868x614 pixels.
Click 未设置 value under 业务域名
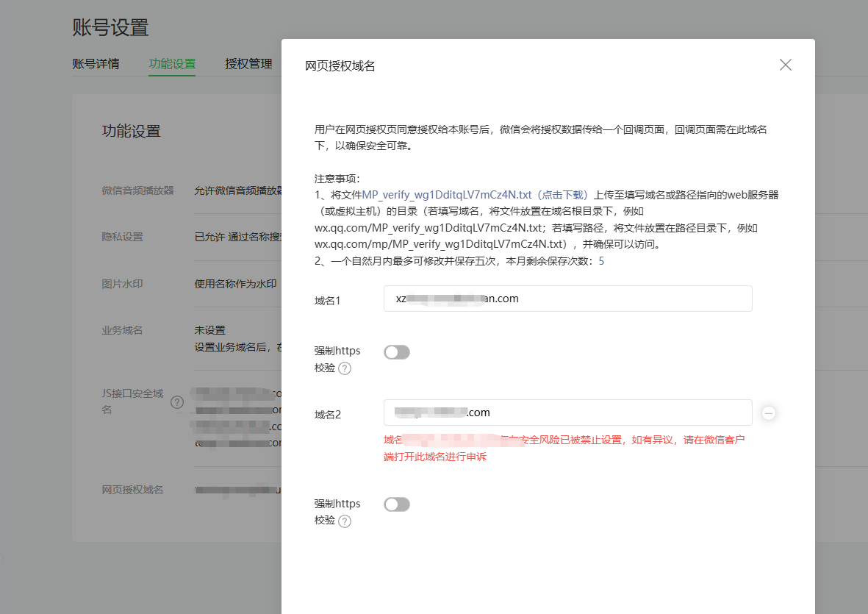[x=209, y=330]
